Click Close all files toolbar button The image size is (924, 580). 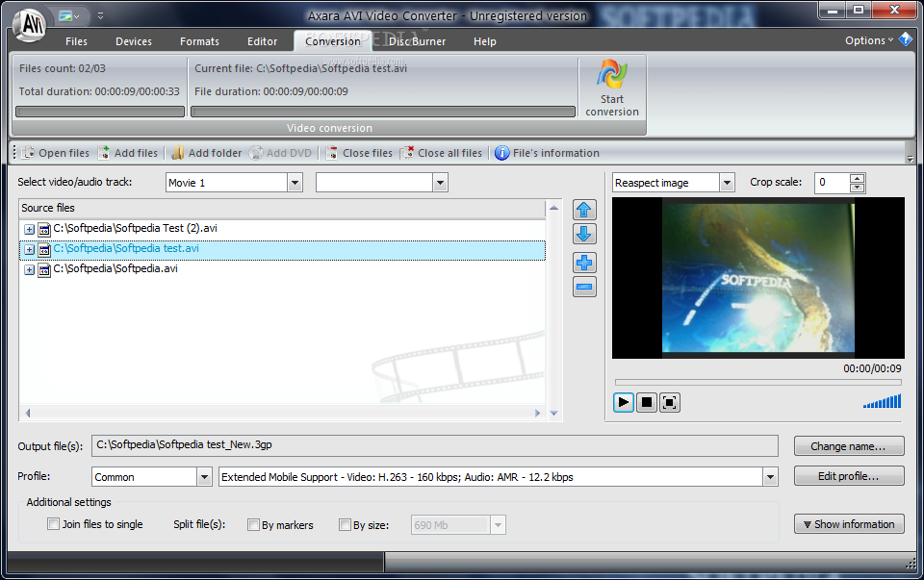pyautogui.click(x=441, y=153)
